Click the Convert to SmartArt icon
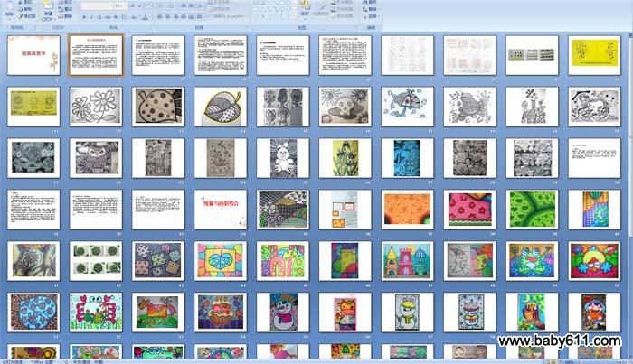The height and width of the screenshot is (364, 633). [207, 16]
